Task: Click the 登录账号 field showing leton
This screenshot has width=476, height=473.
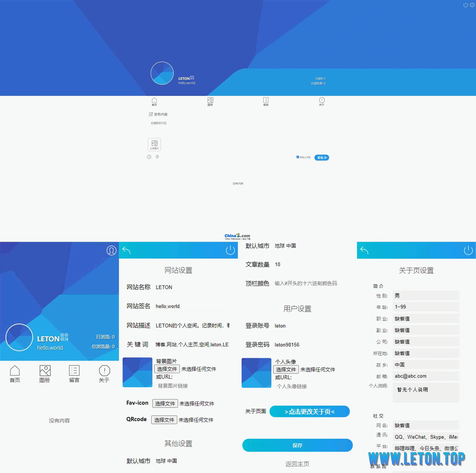Action: point(311,326)
